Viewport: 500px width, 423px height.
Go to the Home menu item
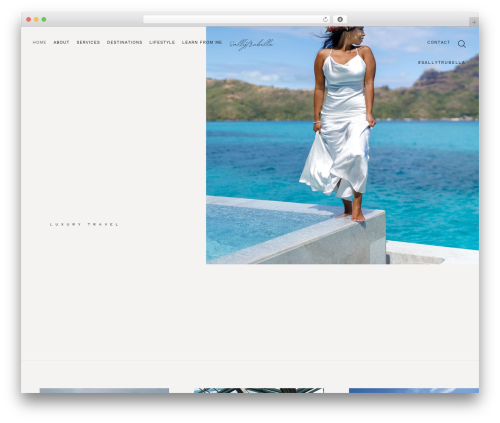tap(39, 42)
